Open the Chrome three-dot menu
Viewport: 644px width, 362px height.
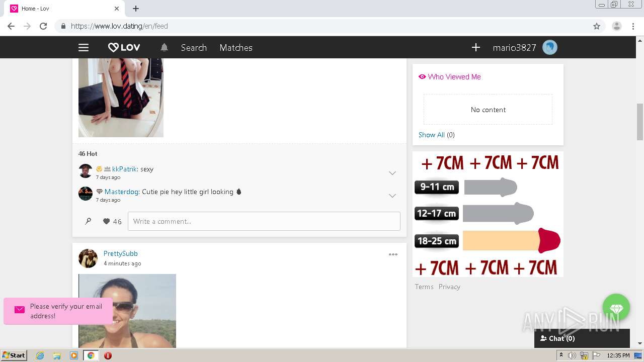(633, 26)
